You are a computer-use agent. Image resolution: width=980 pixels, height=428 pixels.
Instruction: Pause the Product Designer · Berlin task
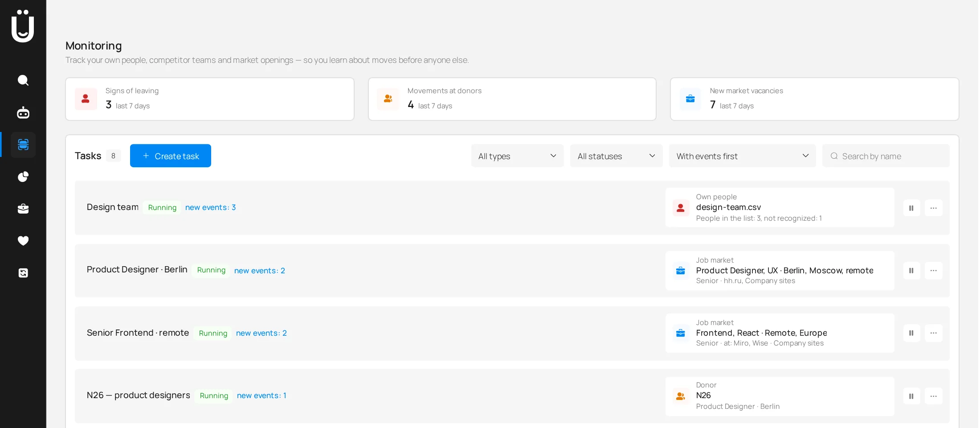pyautogui.click(x=911, y=271)
